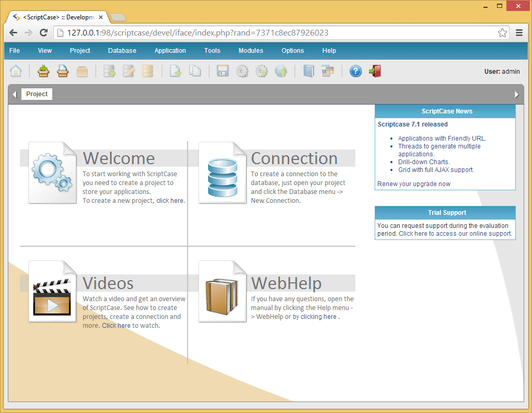Click the Welcome heading
The image size is (532, 413).
click(119, 158)
